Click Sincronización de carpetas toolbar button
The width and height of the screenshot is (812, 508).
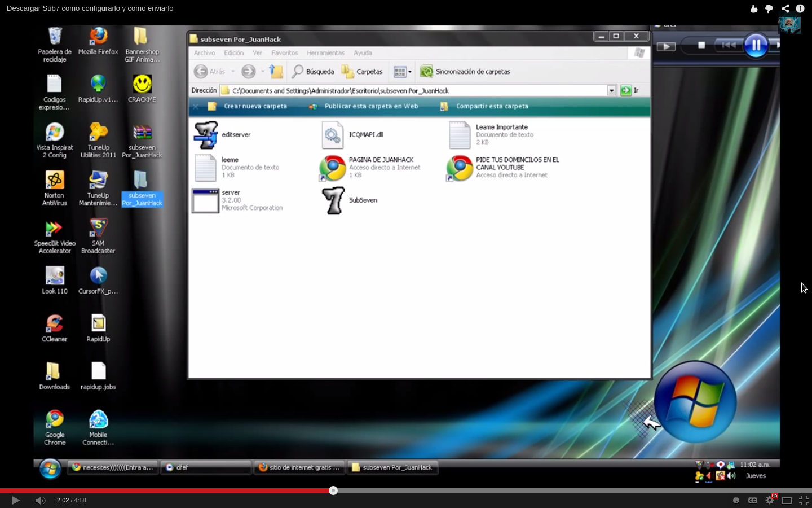pyautogui.click(x=465, y=72)
